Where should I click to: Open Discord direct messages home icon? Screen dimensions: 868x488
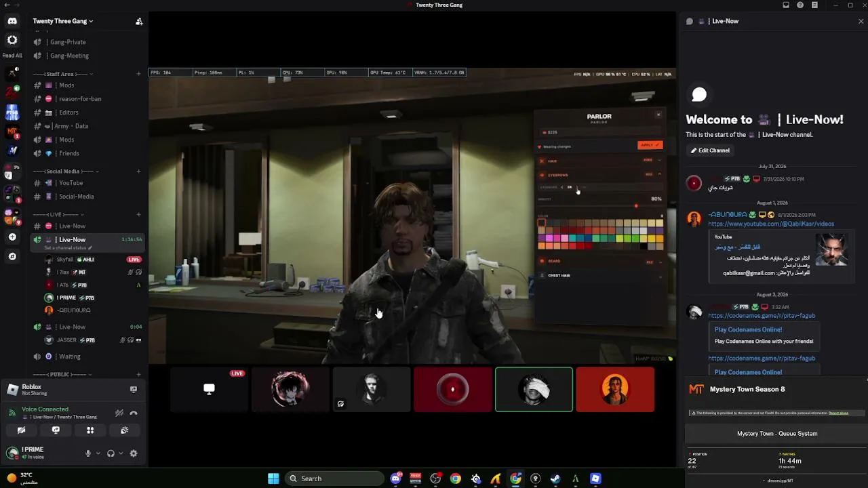coord(12,21)
